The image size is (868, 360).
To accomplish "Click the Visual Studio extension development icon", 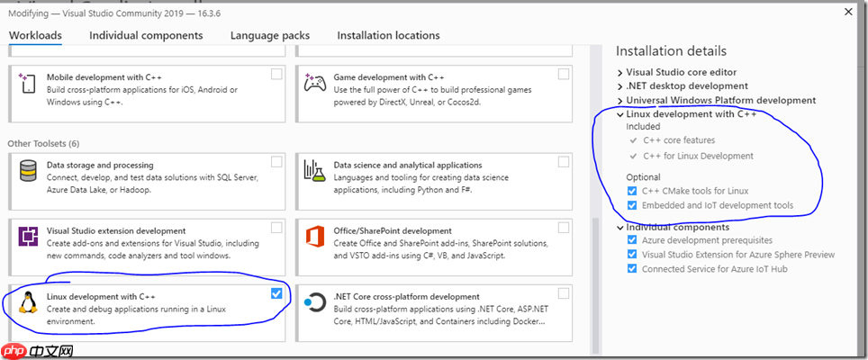I will coord(28,237).
